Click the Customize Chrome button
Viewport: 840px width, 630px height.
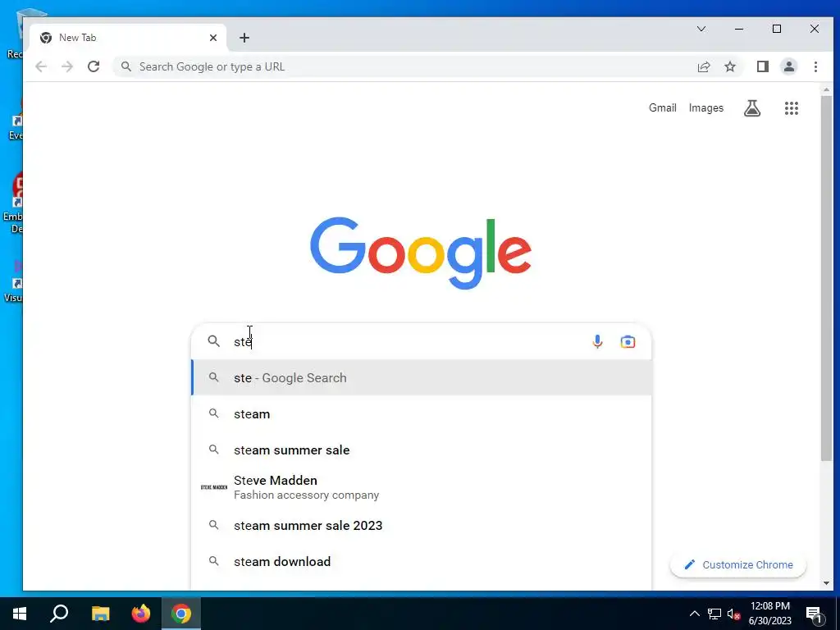(x=738, y=564)
